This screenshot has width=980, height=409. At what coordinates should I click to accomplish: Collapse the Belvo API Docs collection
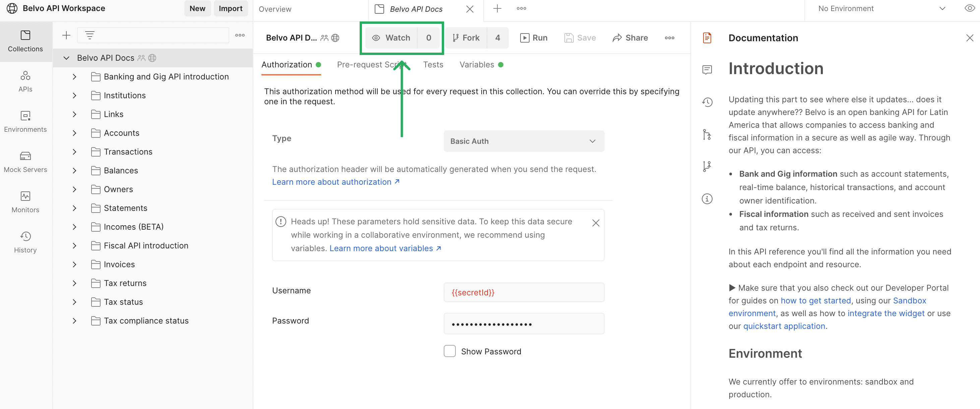(x=66, y=58)
